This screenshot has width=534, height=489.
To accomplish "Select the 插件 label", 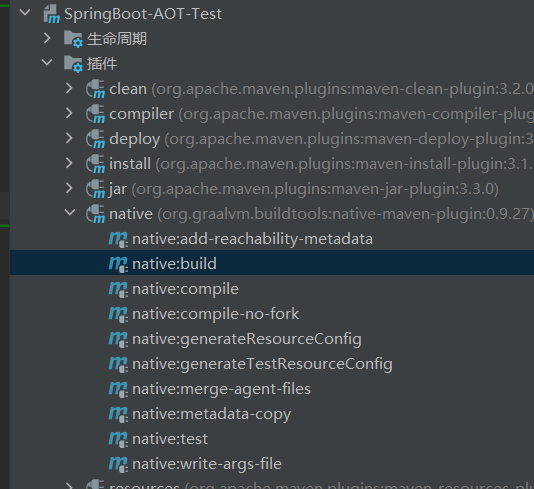I will 101,64.
